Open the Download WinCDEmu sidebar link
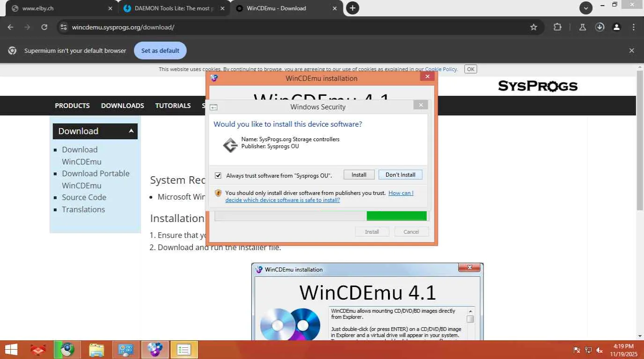The image size is (644, 359). [x=81, y=156]
